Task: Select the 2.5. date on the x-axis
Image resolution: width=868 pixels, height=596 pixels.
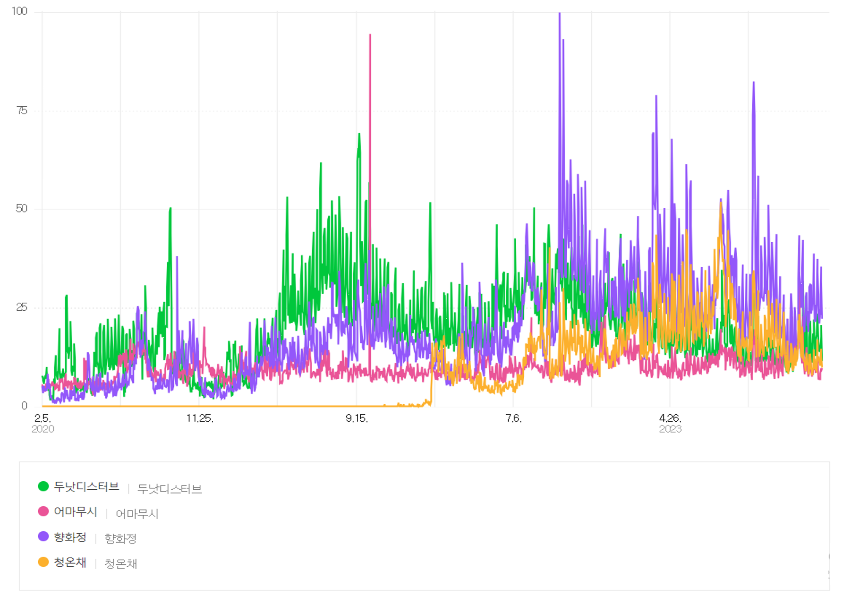Action: tap(43, 418)
